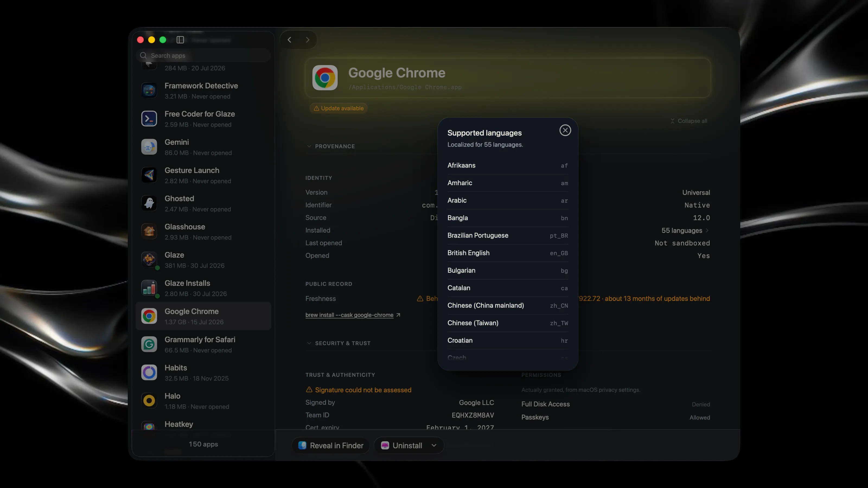
Task: Click the Chinese (Taiwan) row
Action: [508, 323]
